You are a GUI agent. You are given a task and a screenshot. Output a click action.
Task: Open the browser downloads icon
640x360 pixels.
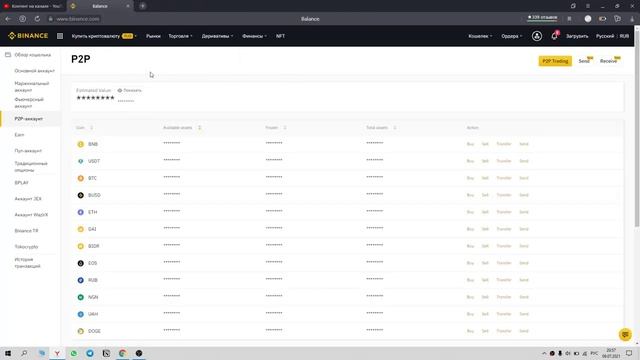pyautogui.click(x=632, y=19)
